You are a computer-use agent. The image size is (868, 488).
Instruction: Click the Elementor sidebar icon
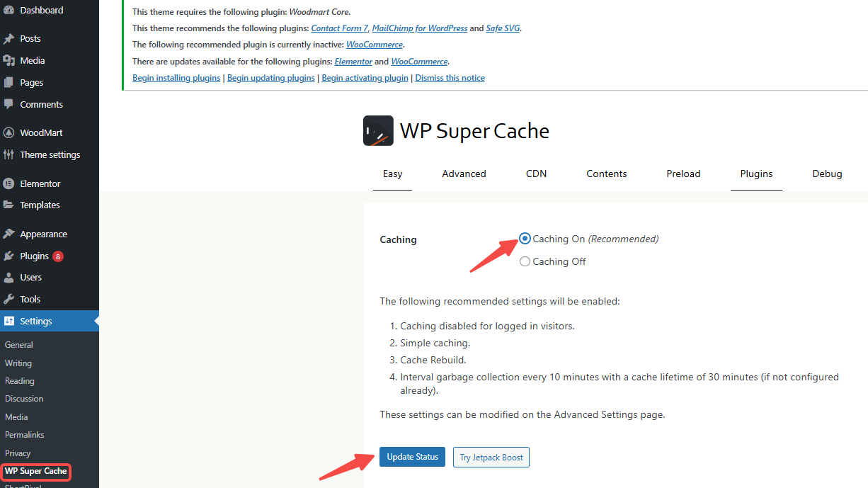[10, 183]
